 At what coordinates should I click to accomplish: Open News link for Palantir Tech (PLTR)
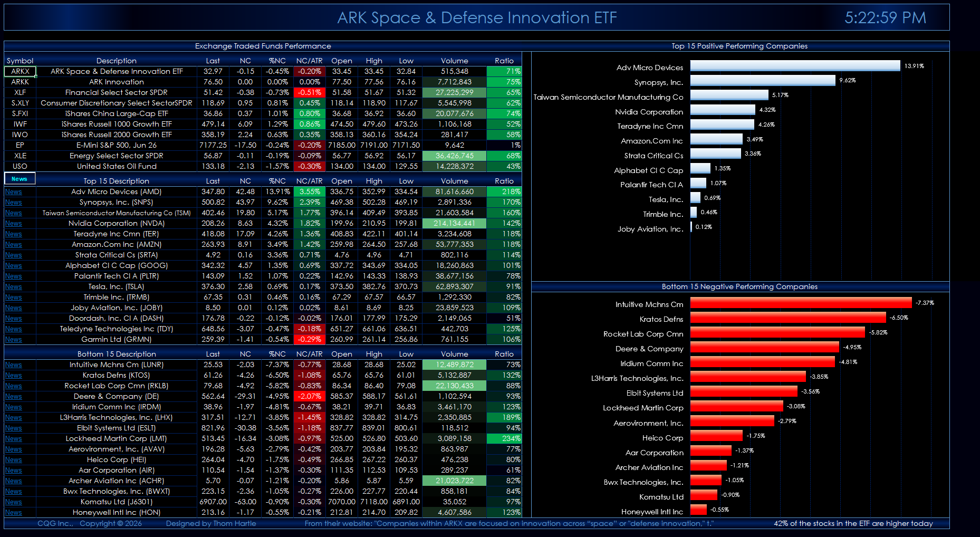(x=14, y=276)
